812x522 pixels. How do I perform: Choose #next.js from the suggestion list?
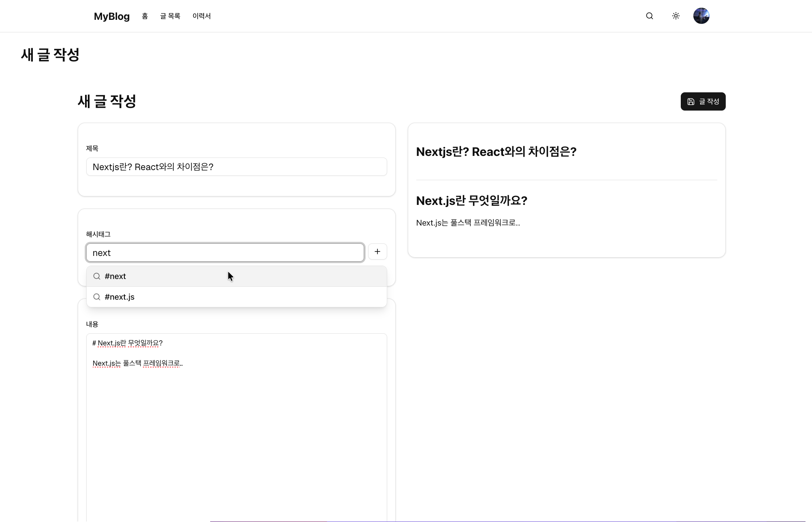237,297
